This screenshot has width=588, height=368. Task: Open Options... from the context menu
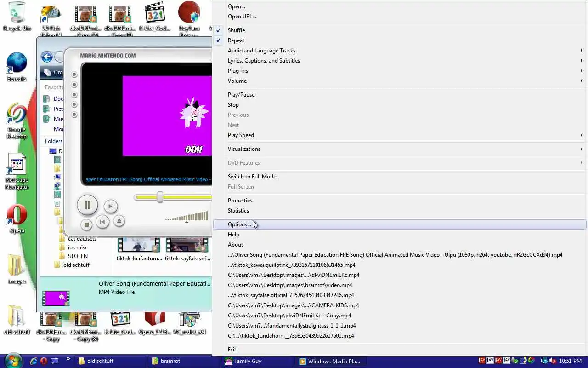click(399, 224)
